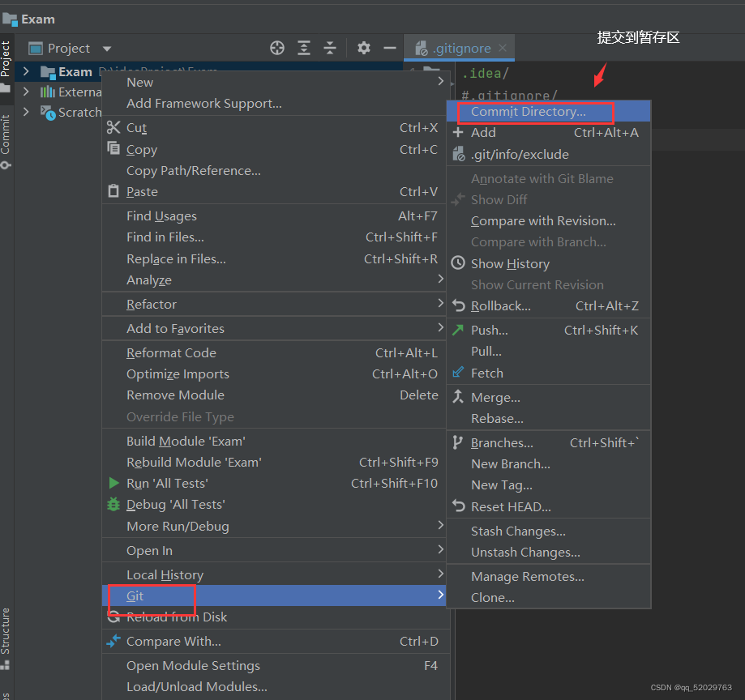Choose Build Module 'Exam'
Viewport: 745px width, 700px height.
[x=275, y=442]
